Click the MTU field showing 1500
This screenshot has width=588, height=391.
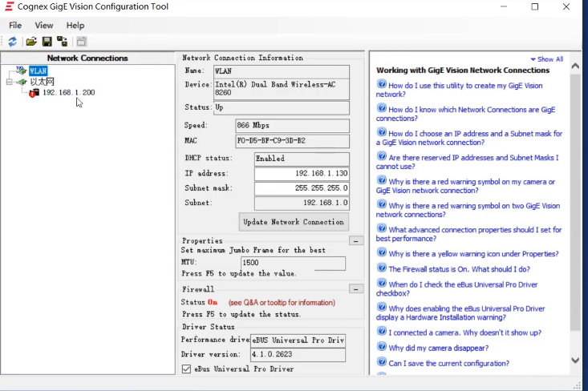coord(294,263)
